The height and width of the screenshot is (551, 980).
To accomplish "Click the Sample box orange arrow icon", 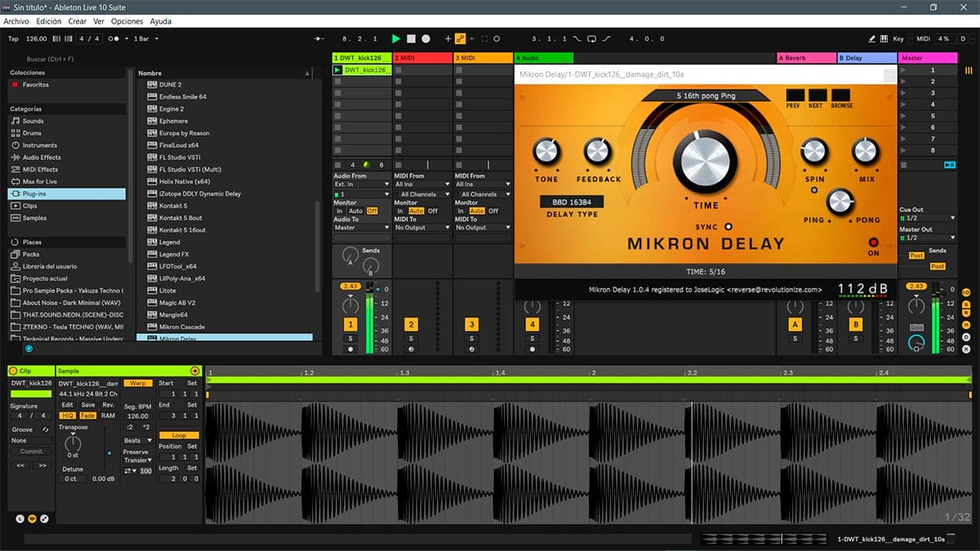I will pos(194,371).
